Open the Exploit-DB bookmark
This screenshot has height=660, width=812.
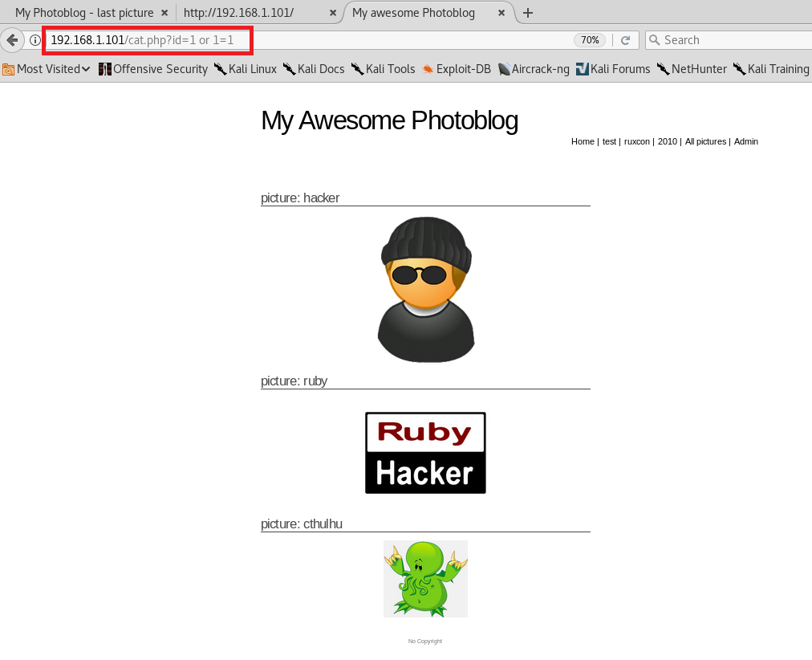[x=457, y=69]
